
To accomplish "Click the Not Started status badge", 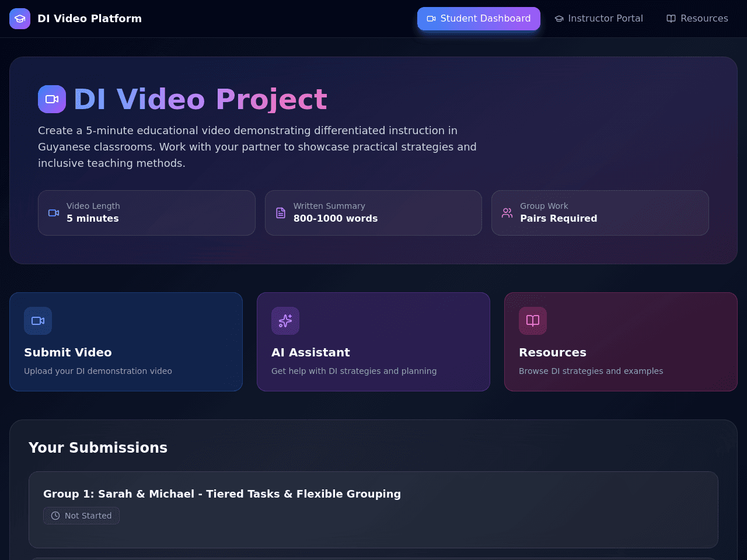I will pos(81,516).
